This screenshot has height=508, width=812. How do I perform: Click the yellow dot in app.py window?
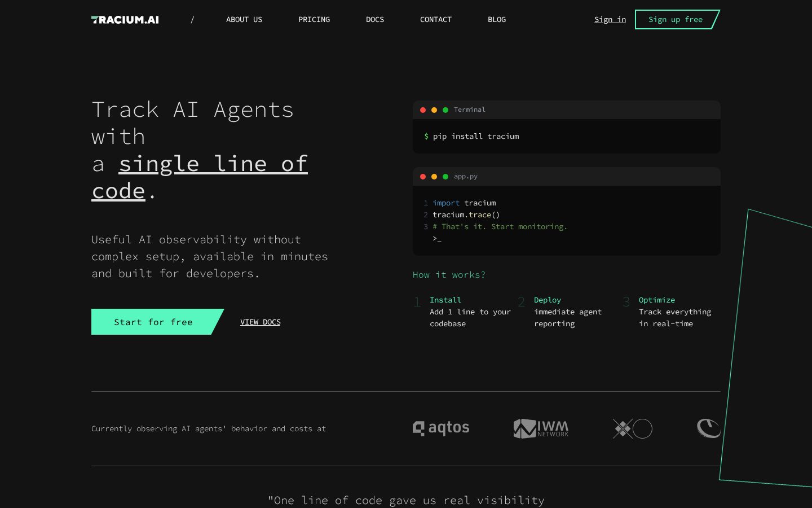434,177
